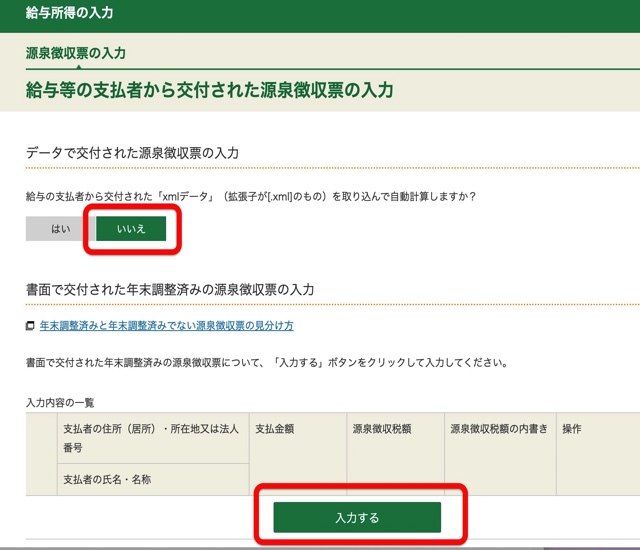Click the xmlデータ question text
This screenshot has height=550, width=640.
pyautogui.click(x=250, y=197)
